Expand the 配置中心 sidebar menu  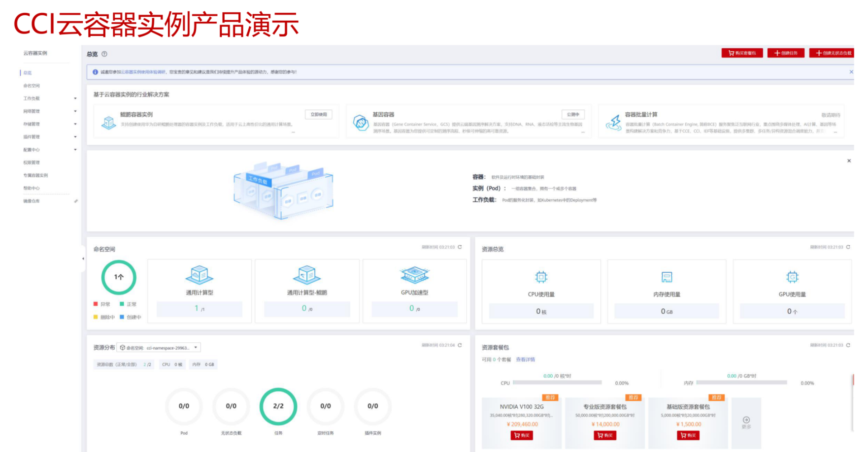click(75, 150)
